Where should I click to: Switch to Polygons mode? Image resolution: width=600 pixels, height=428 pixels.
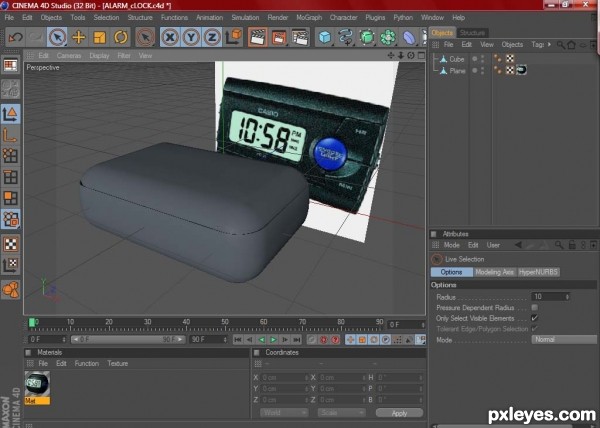pyautogui.click(x=10, y=198)
